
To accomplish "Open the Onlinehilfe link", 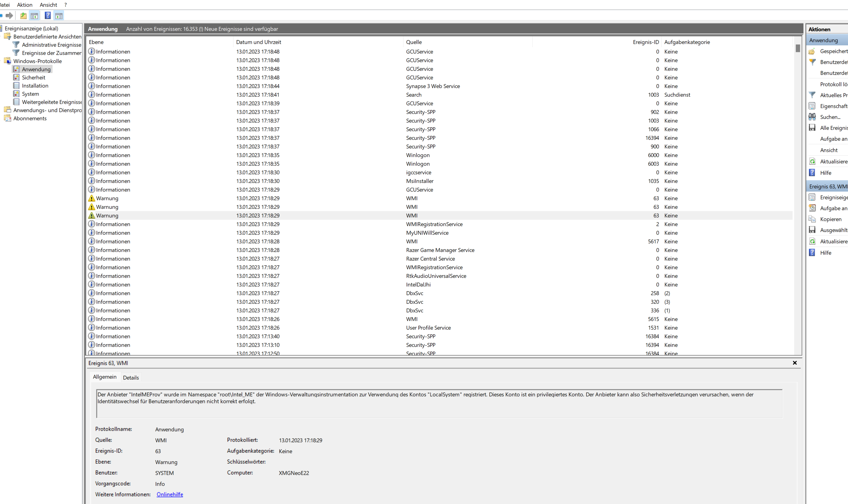I will [170, 494].
